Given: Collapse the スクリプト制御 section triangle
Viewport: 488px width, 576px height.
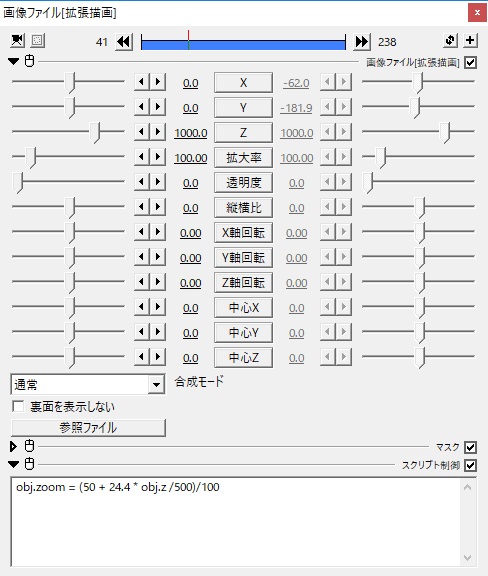Looking at the screenshot, I should coord(14,464).
